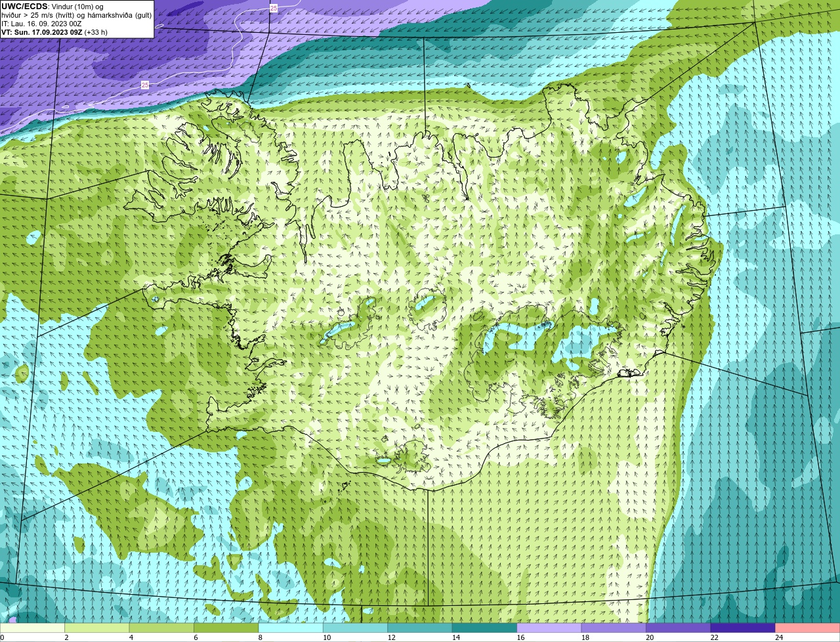
Task: Click the "14" legend scale label
Action: tap(455, 637)
